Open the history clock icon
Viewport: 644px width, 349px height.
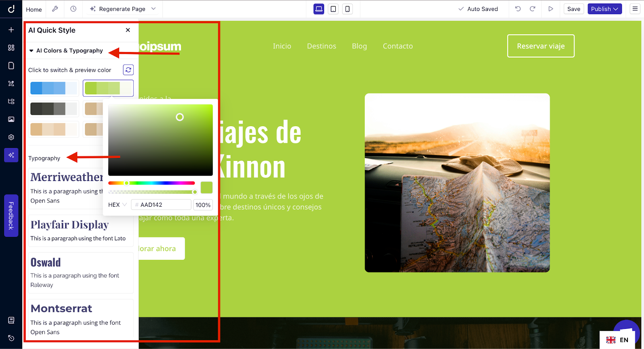(73, 9)
